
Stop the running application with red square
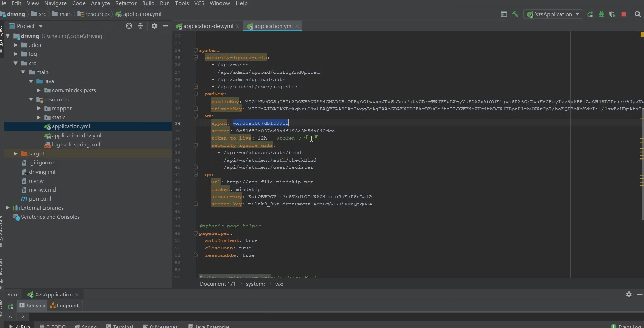pos(624,14)
